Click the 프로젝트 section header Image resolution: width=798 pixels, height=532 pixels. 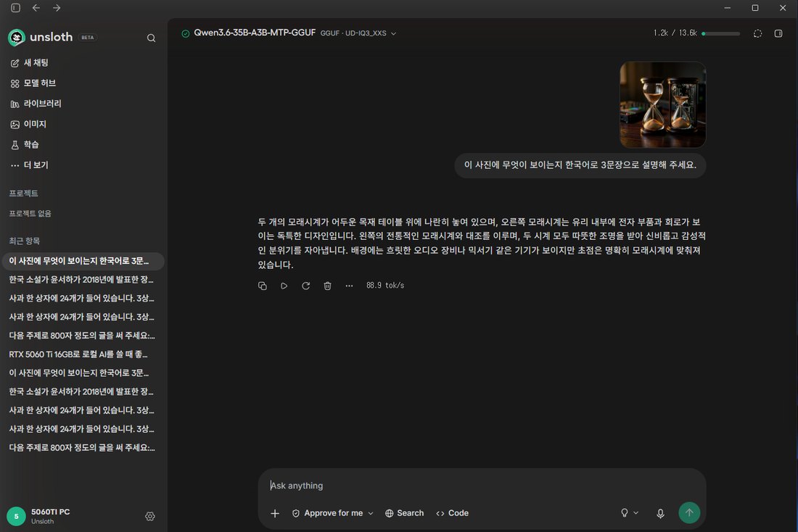[23, 194]
